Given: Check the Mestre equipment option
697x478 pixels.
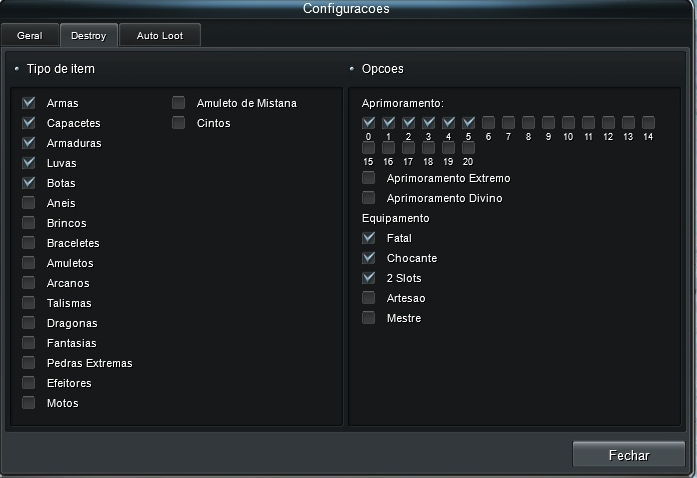Looking at the screenshot, I should [369, 318].
